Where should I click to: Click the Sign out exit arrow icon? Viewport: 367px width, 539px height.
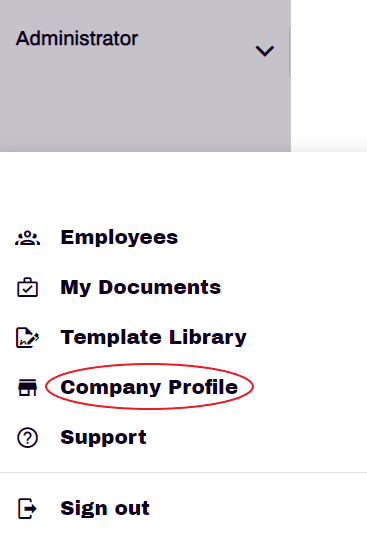[x=27, y=508]
